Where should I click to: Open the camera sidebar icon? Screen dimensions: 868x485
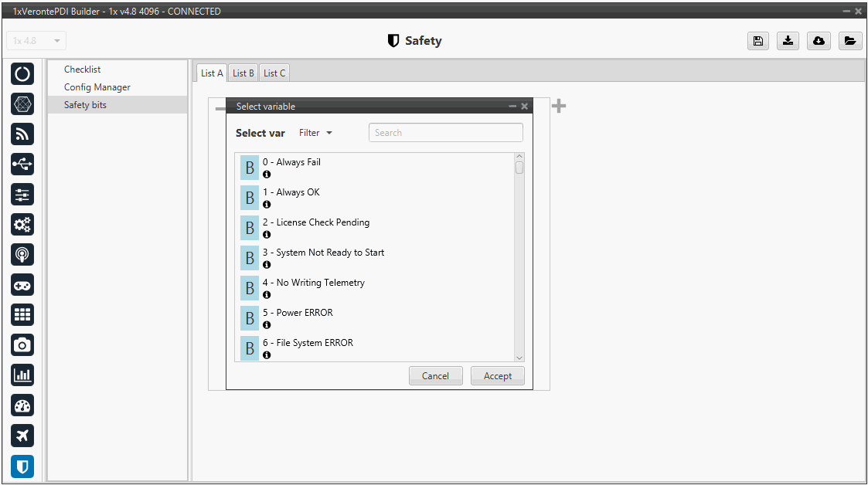coord(22,345)
